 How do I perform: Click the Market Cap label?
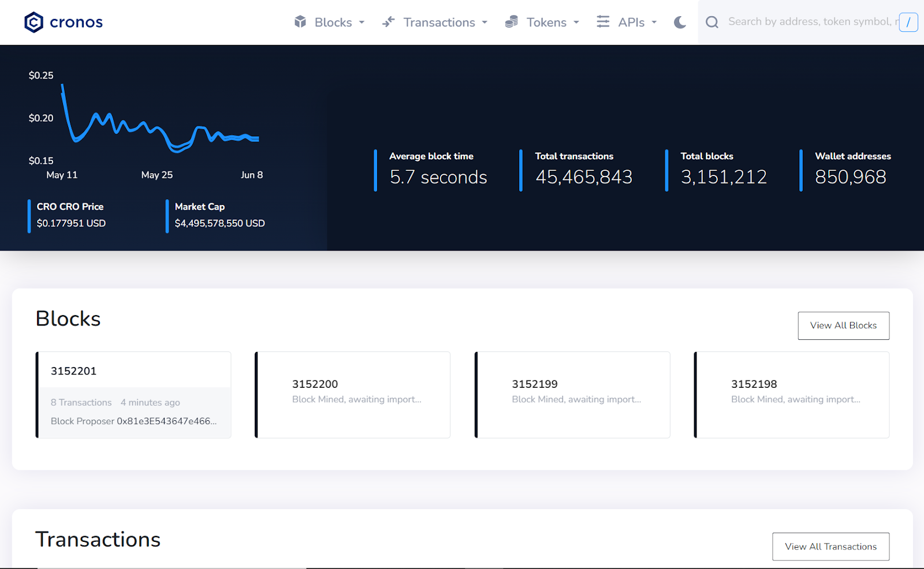[200, 207]
